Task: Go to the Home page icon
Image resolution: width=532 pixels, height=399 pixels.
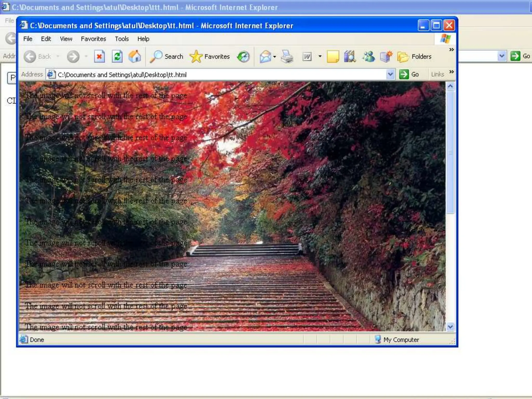Action: [x=135, y=56]
